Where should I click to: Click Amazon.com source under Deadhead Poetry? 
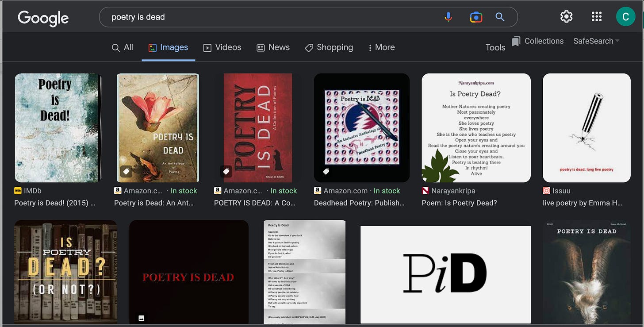tap(345, 191)
